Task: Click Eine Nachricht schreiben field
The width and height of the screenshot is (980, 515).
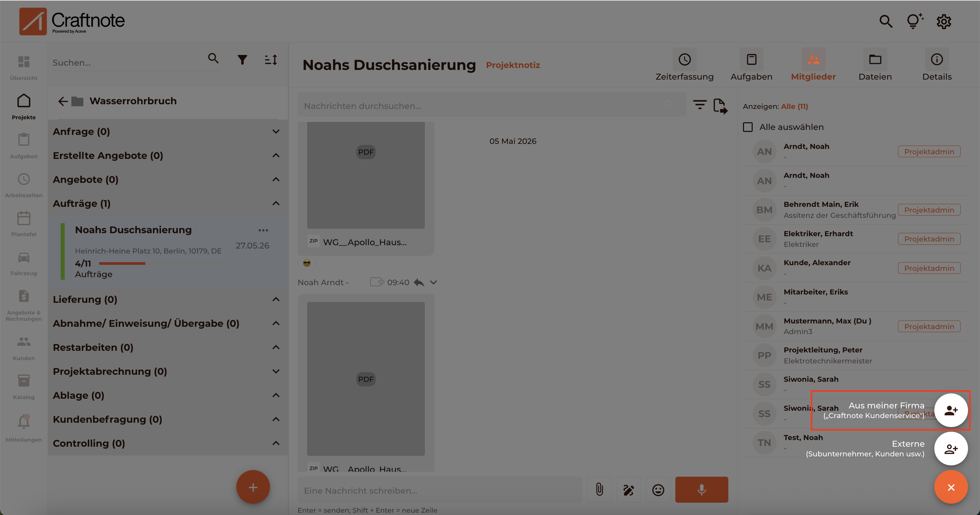Action: tap(440, 490)
